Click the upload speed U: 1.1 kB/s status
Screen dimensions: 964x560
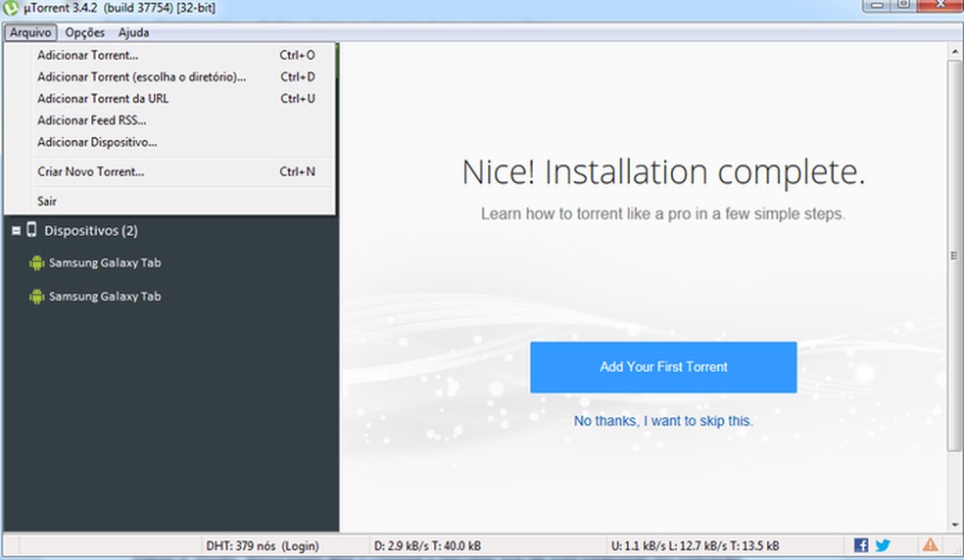click(695, 546)
